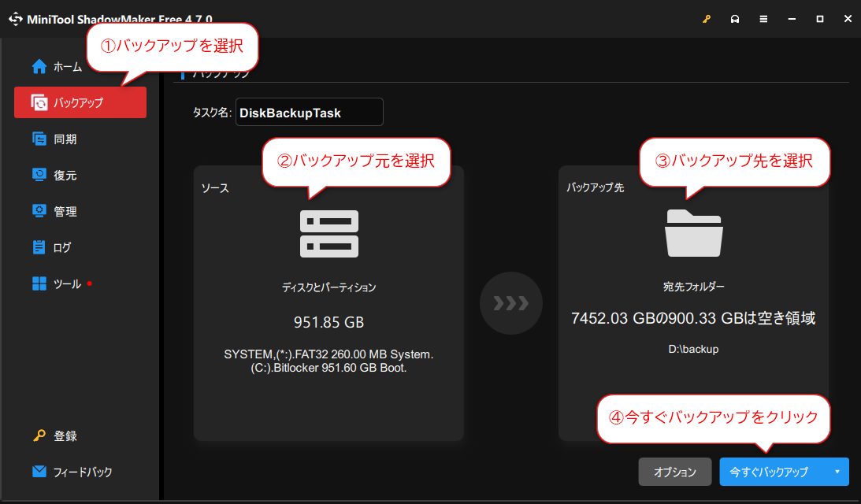Open the ログ sidebar label
This screenshot has width=861, height=504.
(62, 247)
